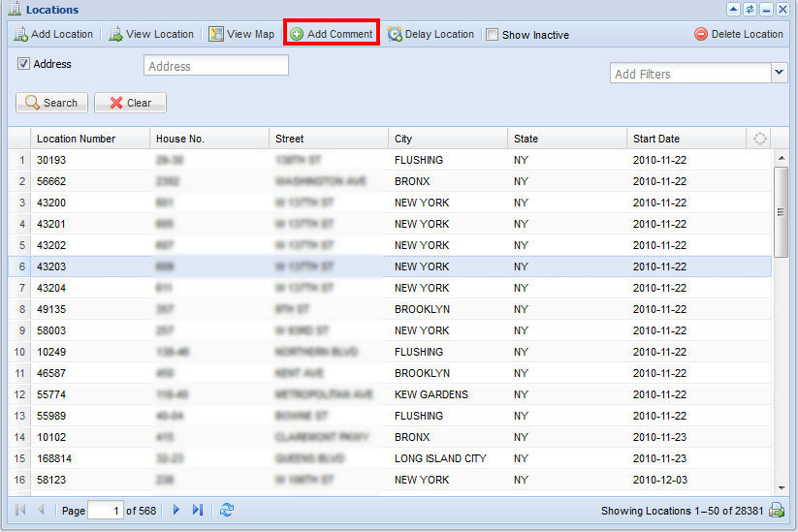Click the Add Filters combo box field

pyautogui.click(x=690, y=74)
